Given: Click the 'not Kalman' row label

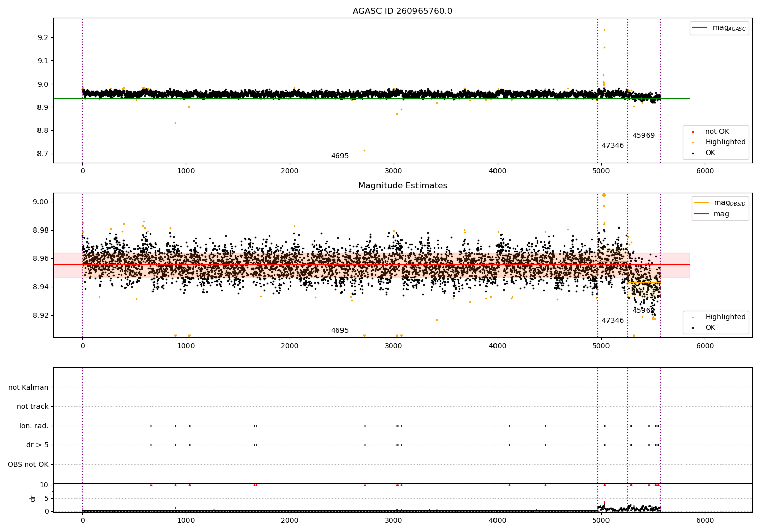Looking at the screenshot, I should pos(28,388).
